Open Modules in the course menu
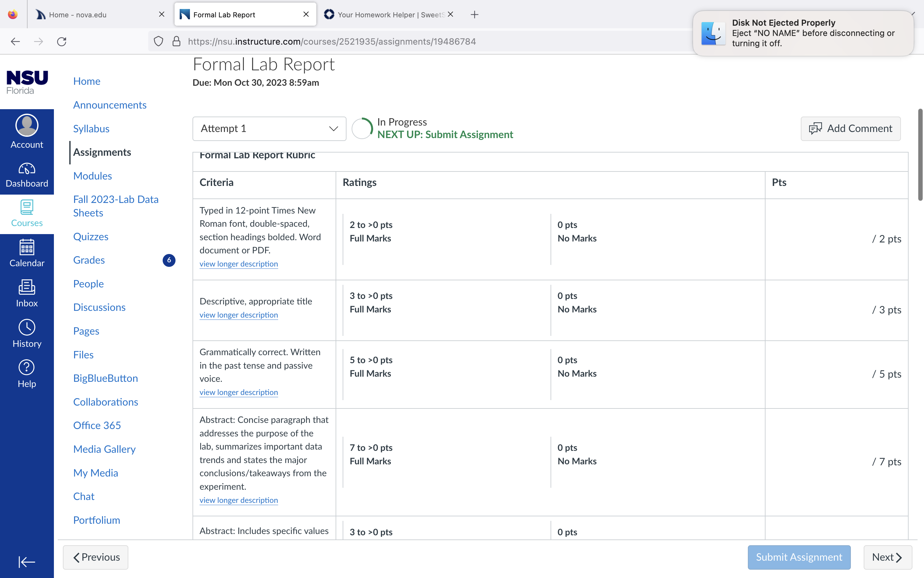 pyautogui.click(x=92, y=176)
